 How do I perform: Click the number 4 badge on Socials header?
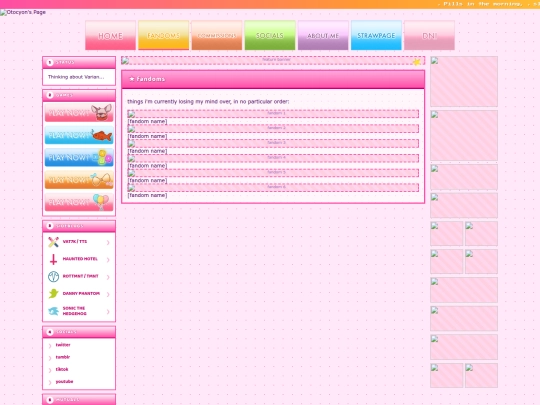[x=50, y=332]
